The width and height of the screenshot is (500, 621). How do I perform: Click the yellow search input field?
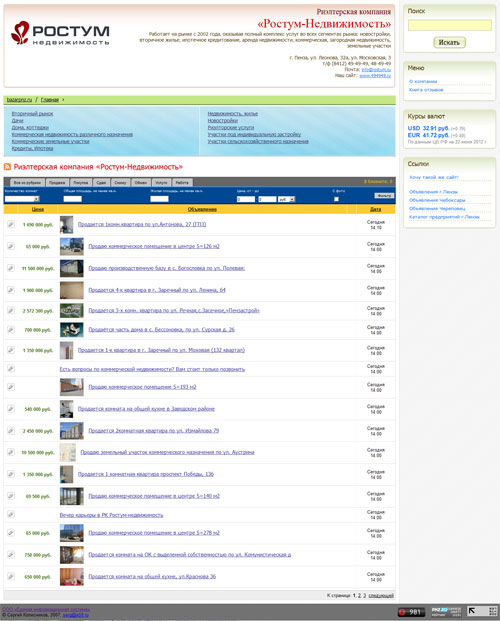tap(450, 25)
